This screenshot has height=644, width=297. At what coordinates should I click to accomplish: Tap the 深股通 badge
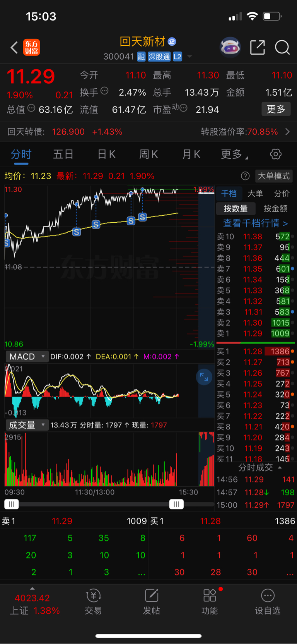(159, 57)
